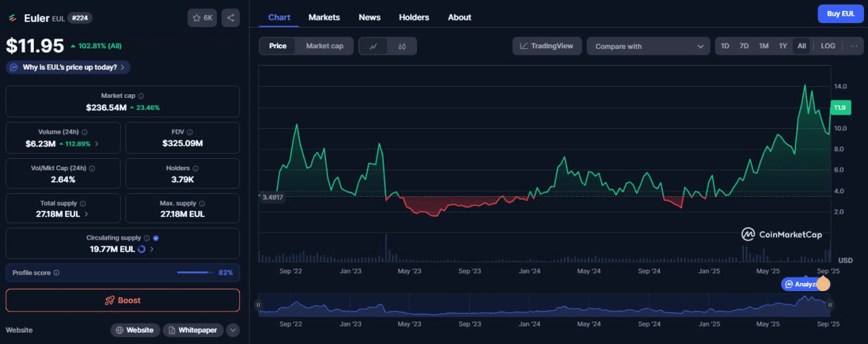
Task: Click the 2.64% Vol/Mkt Cap value
Action: coord(63,179)
